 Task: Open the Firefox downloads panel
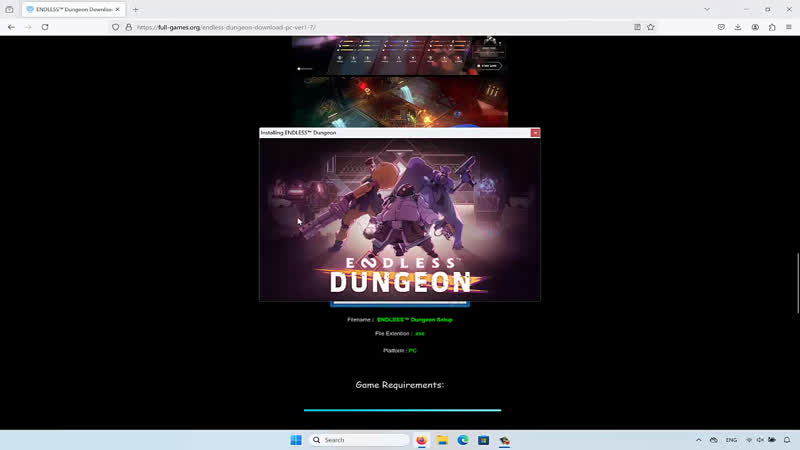[738, 27]
